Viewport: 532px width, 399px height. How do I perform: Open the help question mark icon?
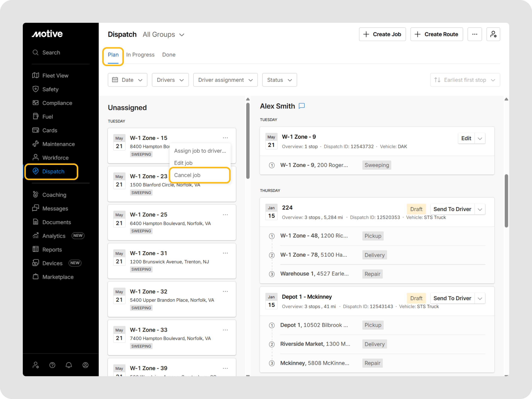click(x=52, y=365)
